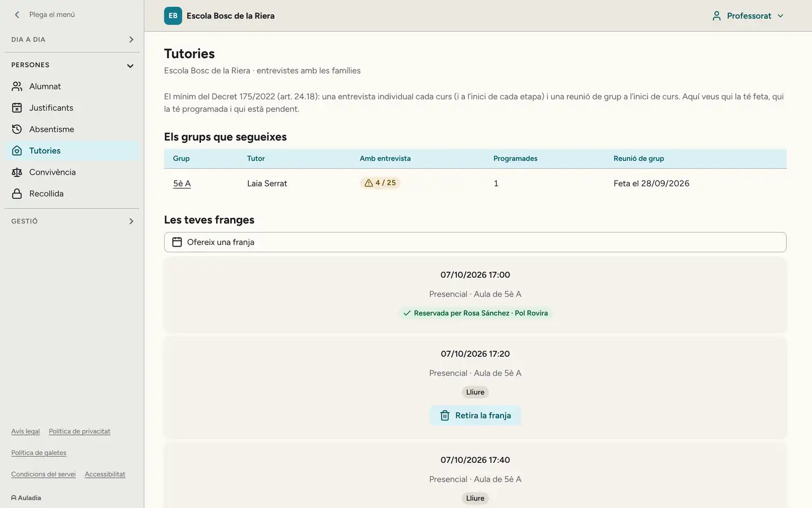Click the Lliure badge on the 17:40 slot
The width and height of the screenshot is (812, 508).
[x=475, y=498]
